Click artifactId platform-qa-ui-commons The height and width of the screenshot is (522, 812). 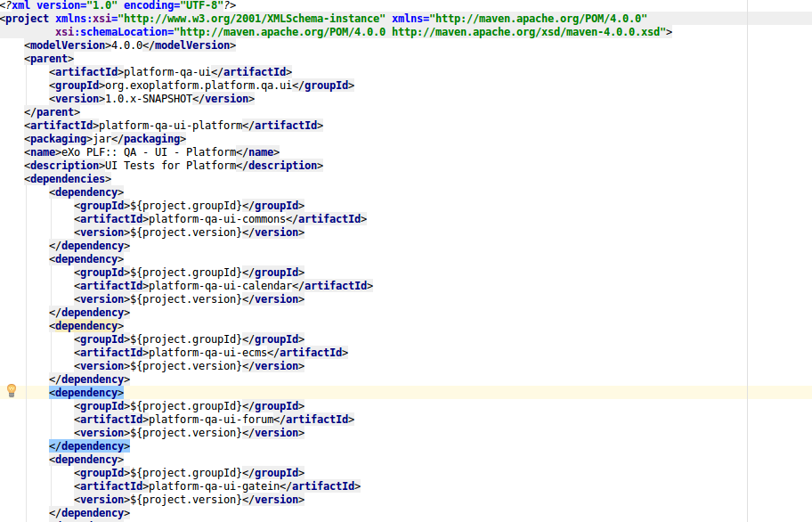pyautogui.click(x=220, y=219)
